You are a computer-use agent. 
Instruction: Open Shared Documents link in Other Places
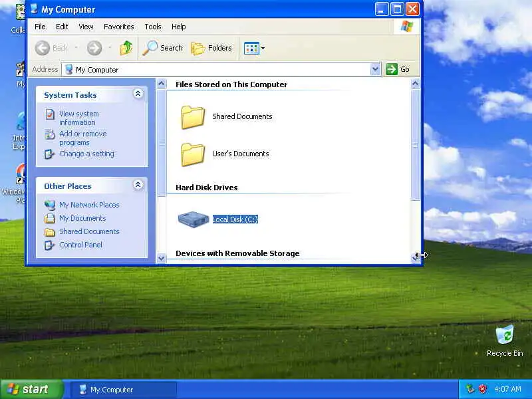[89, 231]
